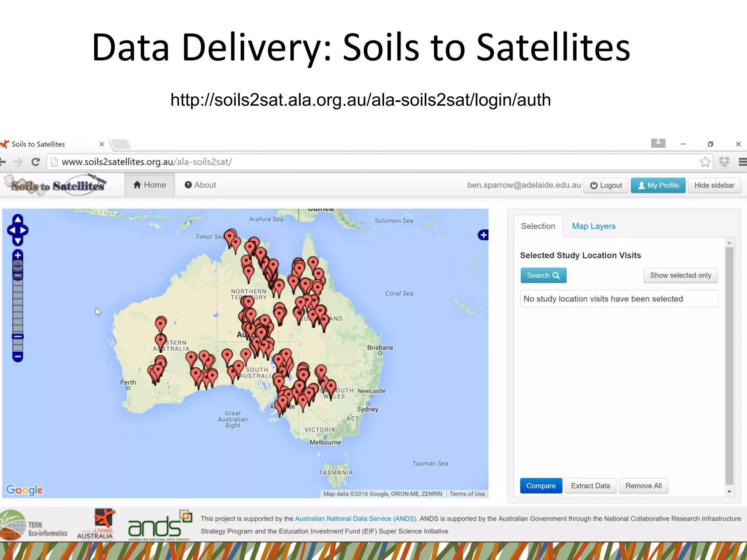Pan the map right with the arrow
Image resolution: width=747 pixels, height=560 pixels.
tap(24, 230)
